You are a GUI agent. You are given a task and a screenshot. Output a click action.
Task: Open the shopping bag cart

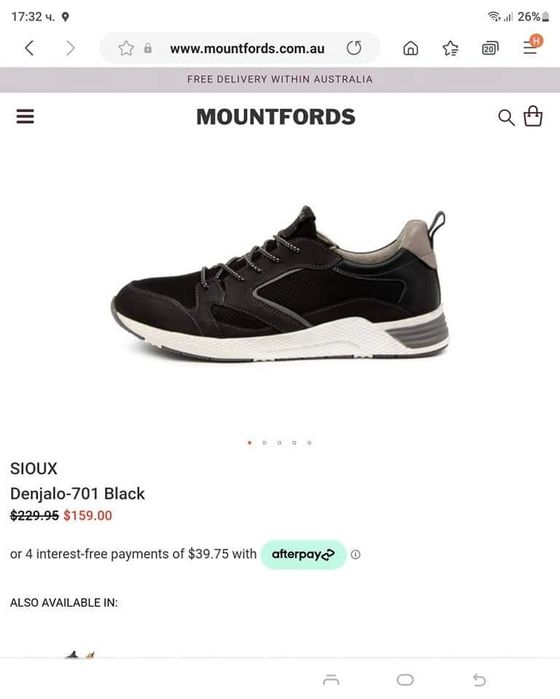coord(533,116)
